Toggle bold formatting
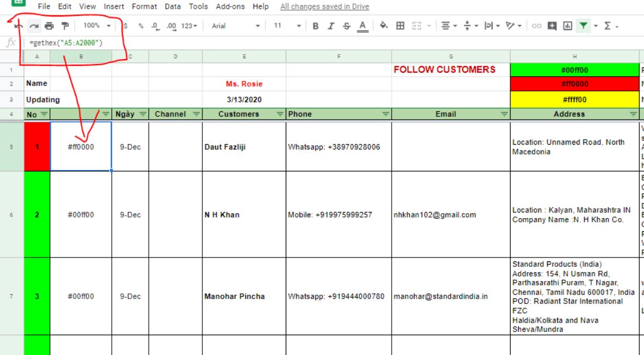 315,26
